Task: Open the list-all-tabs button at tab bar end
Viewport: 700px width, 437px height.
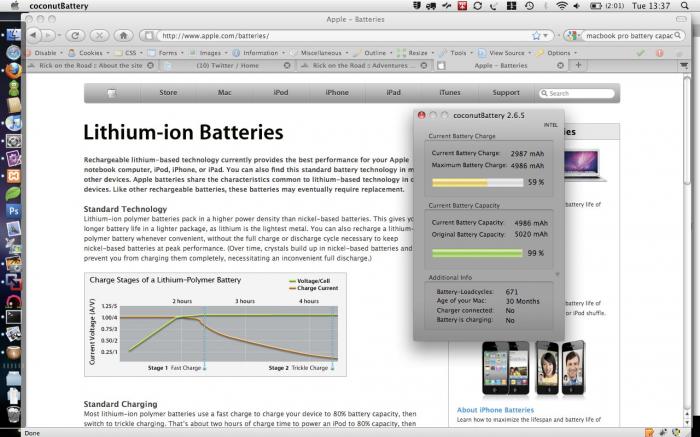Action: 683,65
